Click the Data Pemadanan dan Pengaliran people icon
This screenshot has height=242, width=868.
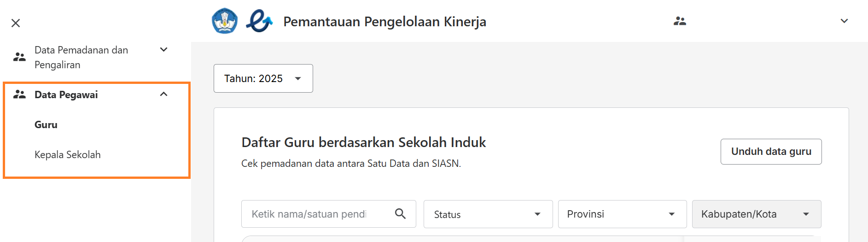pyautogui.click(x=19, y=57)
